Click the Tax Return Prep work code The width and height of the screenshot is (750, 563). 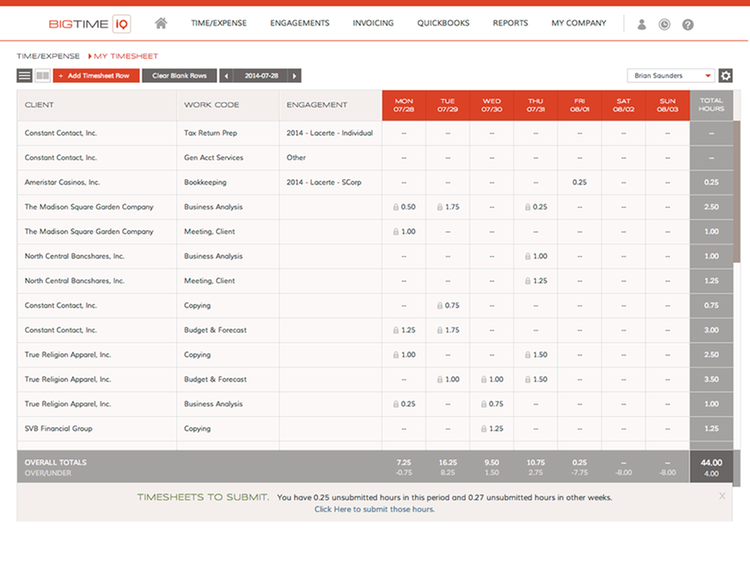[x=210, y=133]
